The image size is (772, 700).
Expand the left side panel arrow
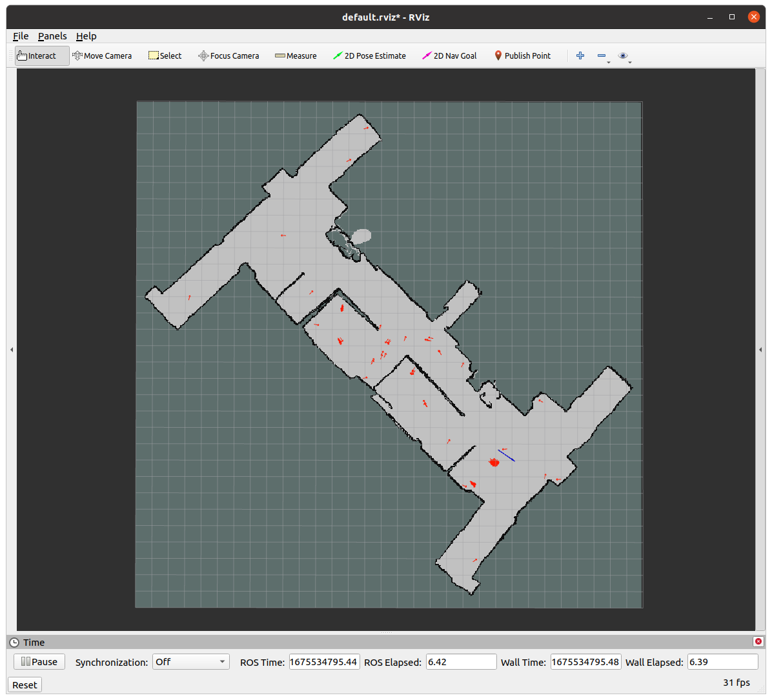click(12, 350)
